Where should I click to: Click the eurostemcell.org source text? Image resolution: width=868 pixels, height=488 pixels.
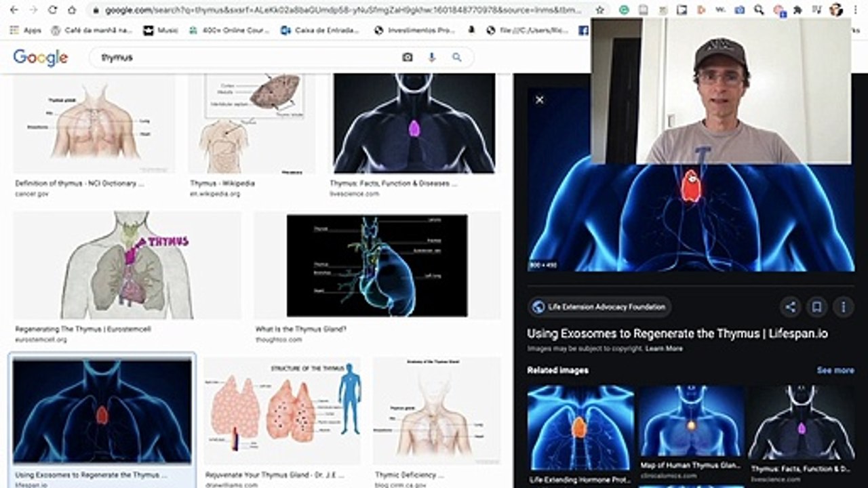(x=41, y=340)
